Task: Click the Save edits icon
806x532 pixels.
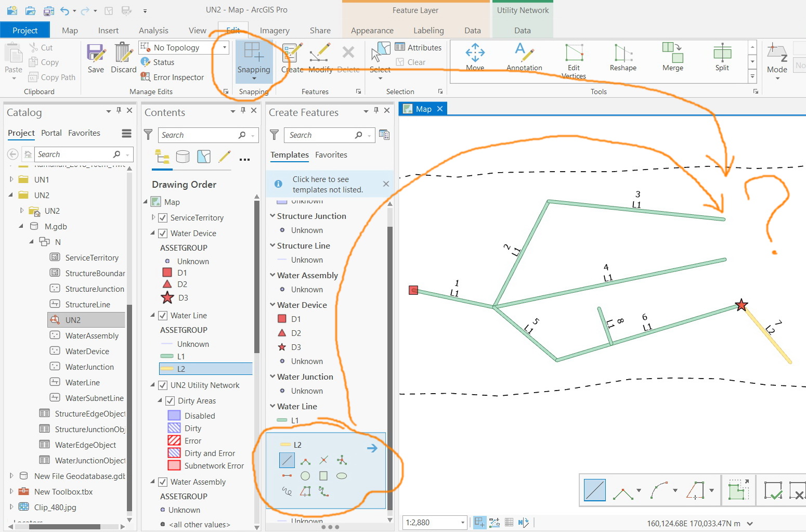Action: [96, 58]
